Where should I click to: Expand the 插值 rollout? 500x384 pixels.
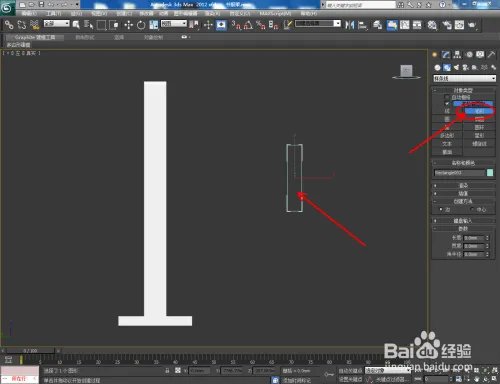464,193
